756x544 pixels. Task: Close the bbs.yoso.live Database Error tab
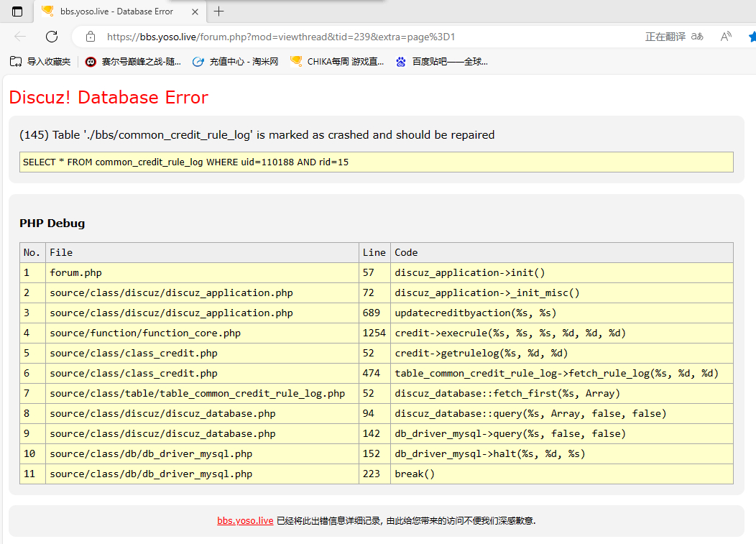[x=195, y=11]
